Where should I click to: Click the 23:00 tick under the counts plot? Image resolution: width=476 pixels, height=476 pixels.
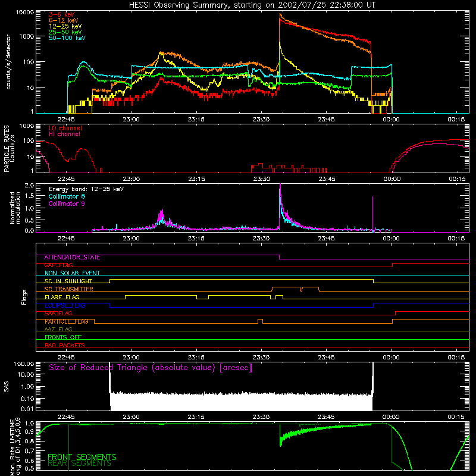[131, 120]
